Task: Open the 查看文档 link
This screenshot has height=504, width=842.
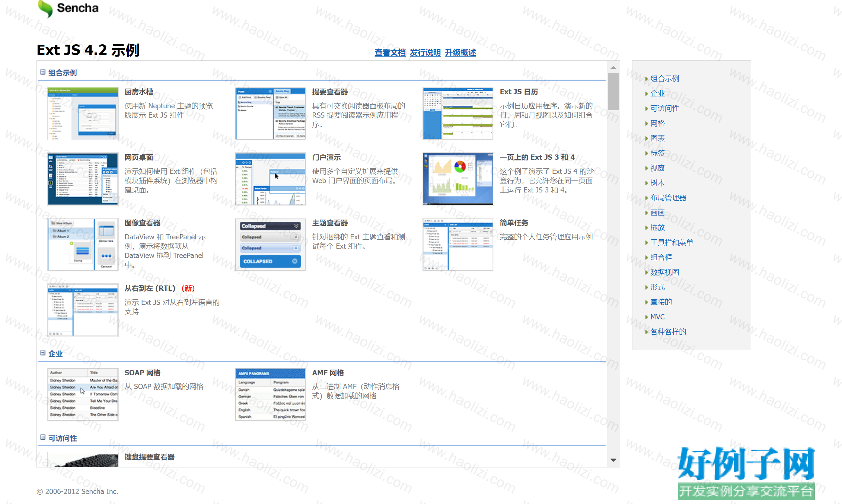Action: tap(390, 52)
